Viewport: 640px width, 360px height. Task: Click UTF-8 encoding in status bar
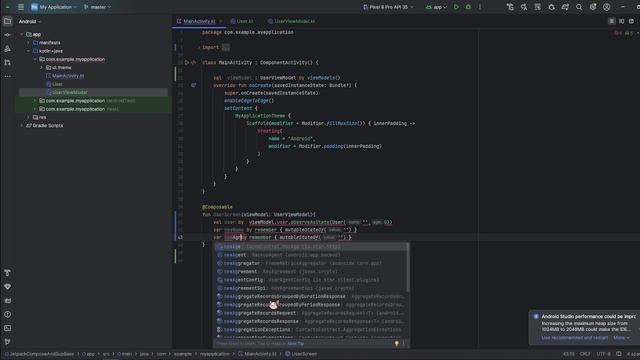click(x=604, y=354)
